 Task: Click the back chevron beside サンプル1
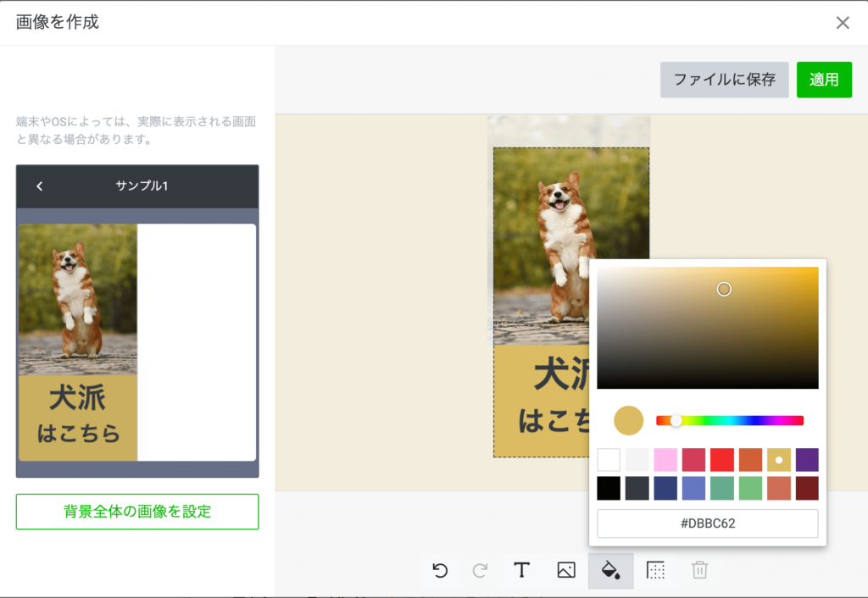[40, 186]
